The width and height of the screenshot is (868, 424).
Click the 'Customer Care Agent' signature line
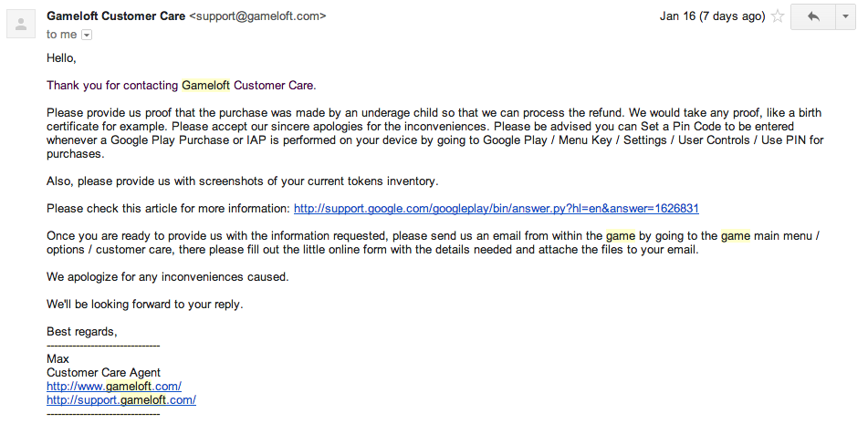point(103,373)
